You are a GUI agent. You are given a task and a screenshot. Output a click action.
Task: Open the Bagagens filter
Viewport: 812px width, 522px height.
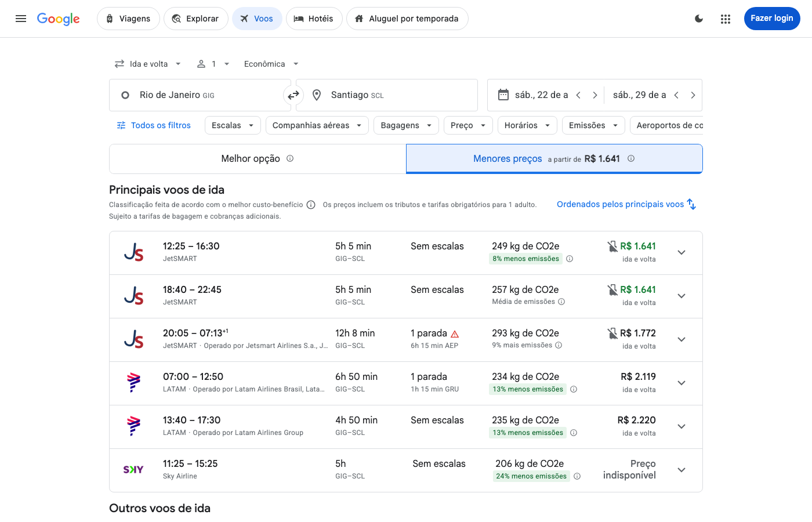406,125
